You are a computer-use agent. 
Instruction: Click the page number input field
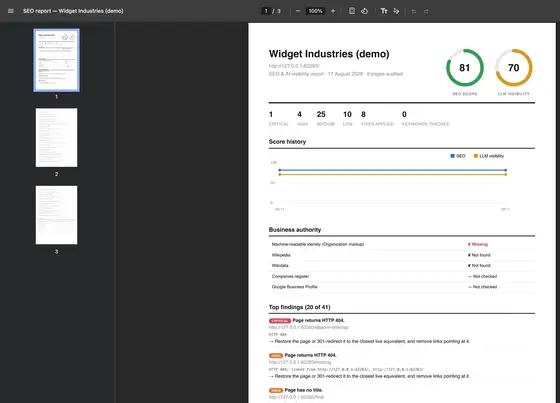click(x=266, y=11)
